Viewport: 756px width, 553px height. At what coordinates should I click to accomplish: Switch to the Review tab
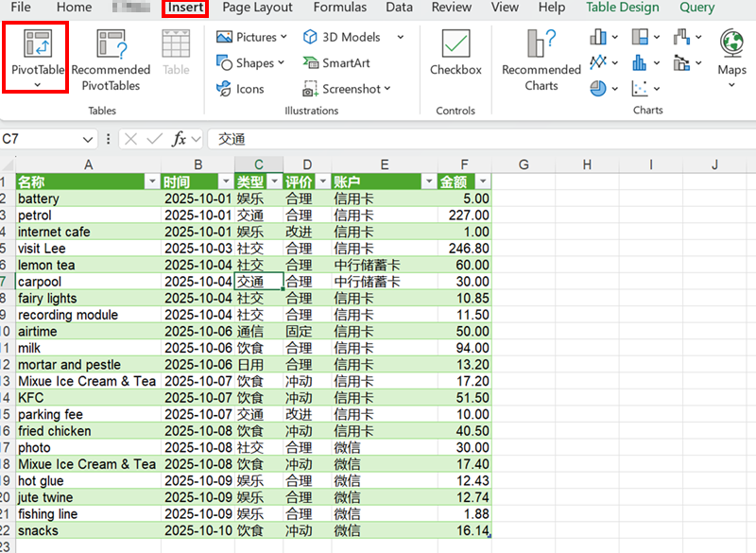(x=452, y=8)
